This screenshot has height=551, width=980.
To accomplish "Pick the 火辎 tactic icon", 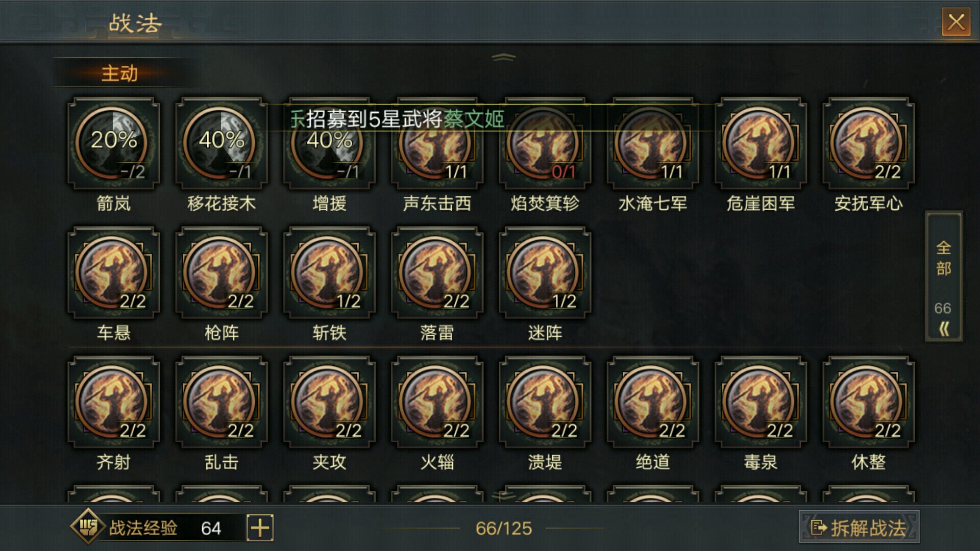I will click(437, 402).
